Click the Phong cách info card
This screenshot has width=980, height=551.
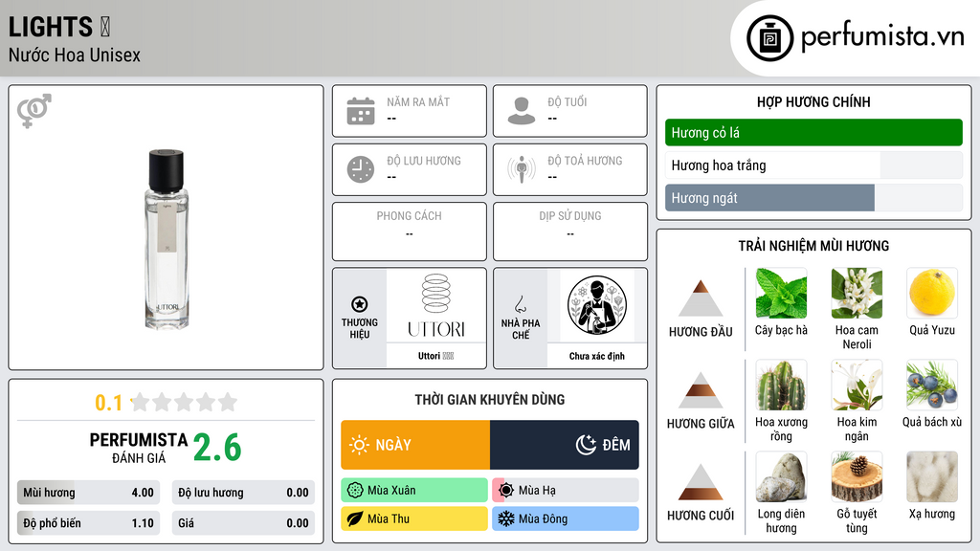tap(410, 231)
